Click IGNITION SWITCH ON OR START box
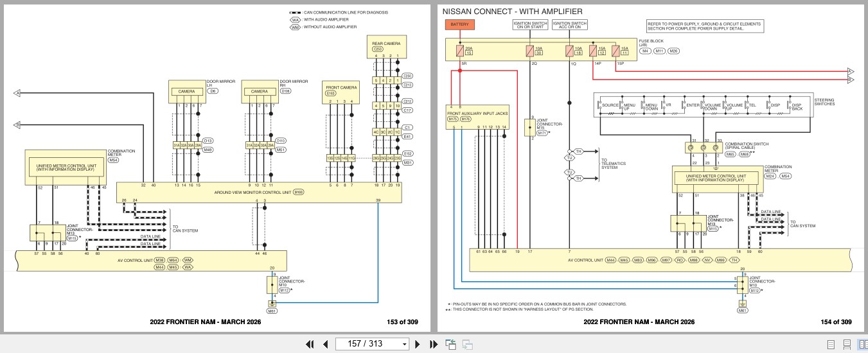868x353 pixels. 530,24
